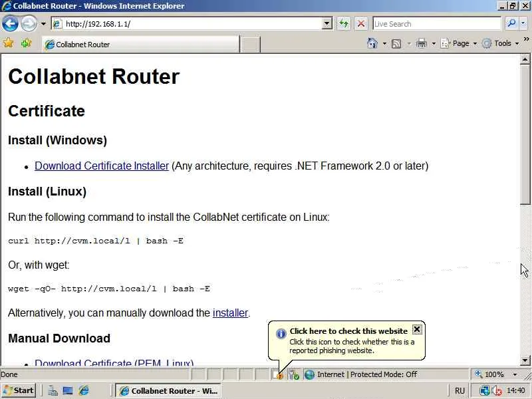Select the Collabnet Router tab

coord(140,45)
